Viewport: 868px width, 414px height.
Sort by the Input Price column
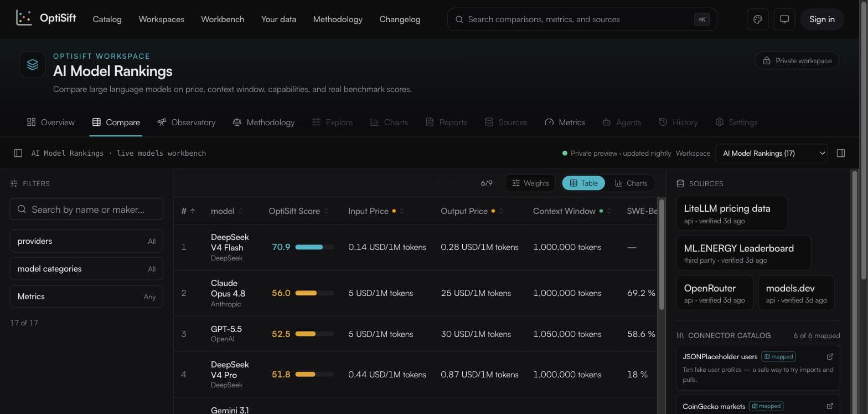pos(376,211)
